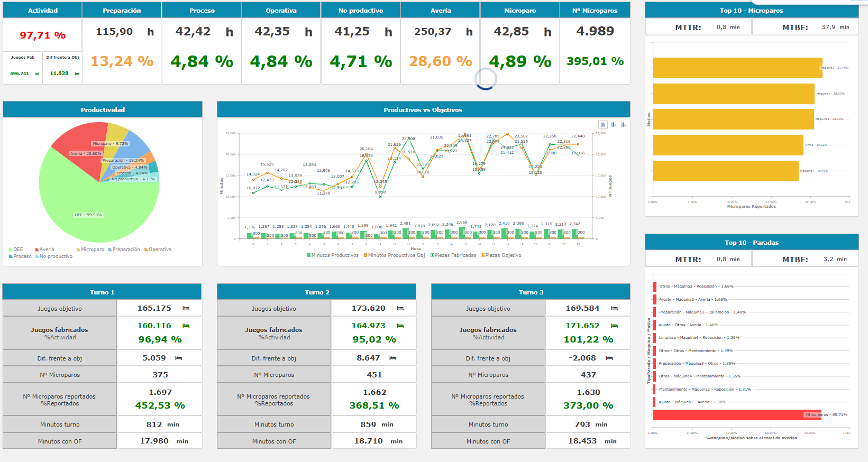Image resolution: width=868 pixels, height=462 pixels.
Task: Click the red Otros paros bar
Action: tap(735, 415)
